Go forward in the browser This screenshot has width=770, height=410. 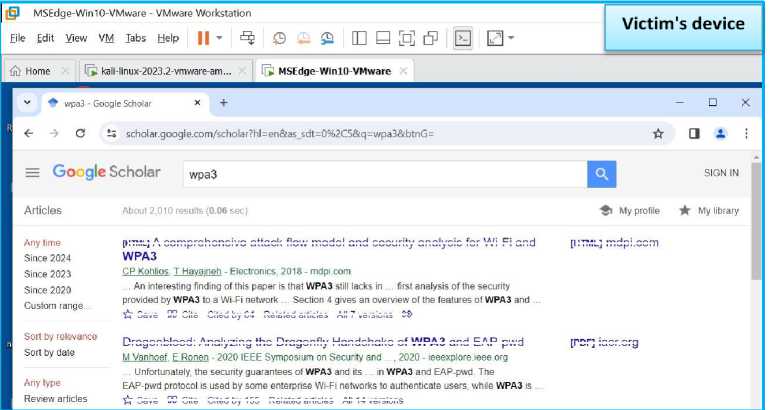(54, 134)
